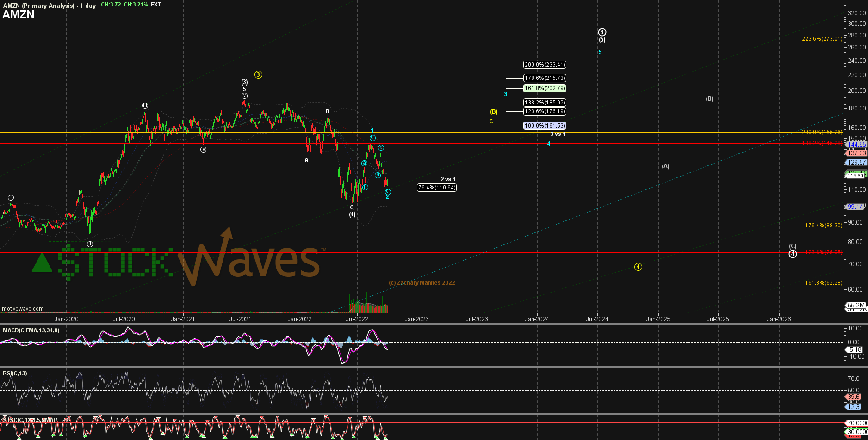Click the white wave A label

coord(306,160)
